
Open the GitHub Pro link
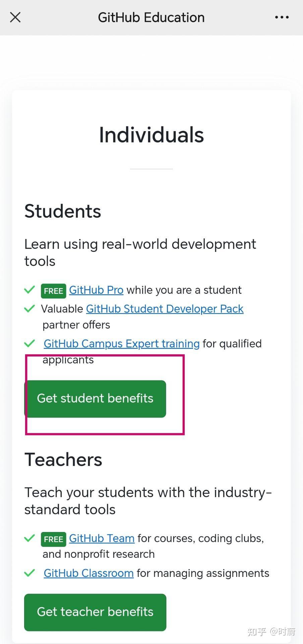(96, 290)
